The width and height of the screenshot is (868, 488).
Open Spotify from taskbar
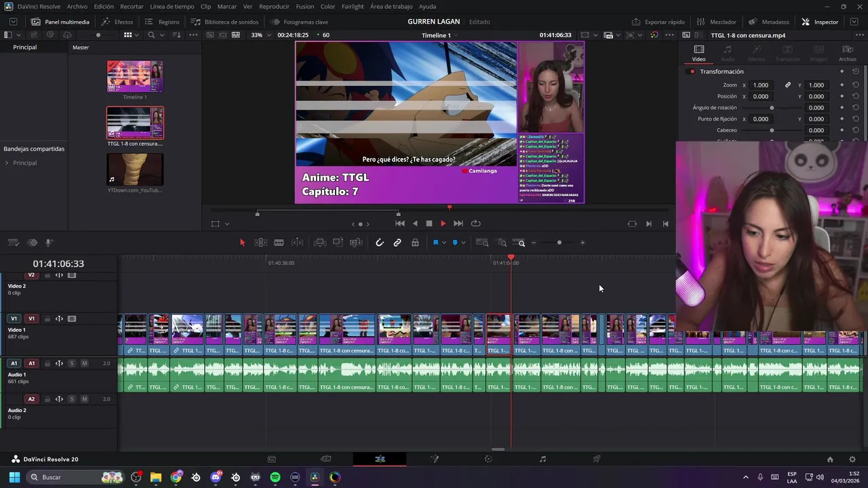tap(275, 477)
